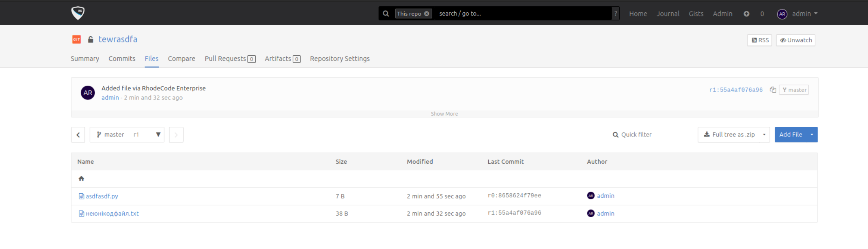Click author avatar in asdfasdf.py row
This screenshot has height=249, width=868.
tap(591, 196)
